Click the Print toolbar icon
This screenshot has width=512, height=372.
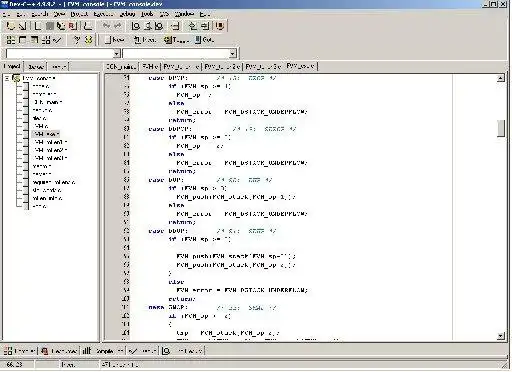pos(88,26)
